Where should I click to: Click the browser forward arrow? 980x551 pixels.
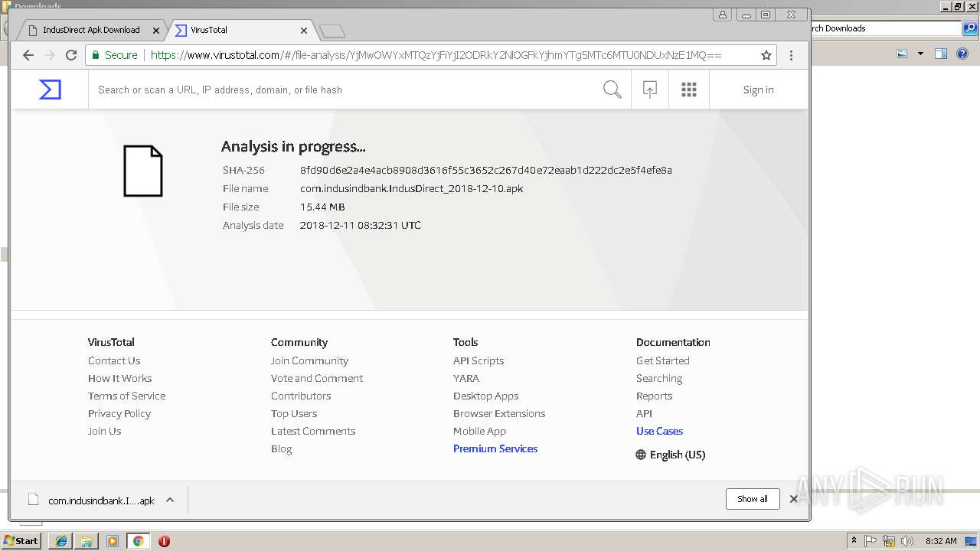point(50,55)
